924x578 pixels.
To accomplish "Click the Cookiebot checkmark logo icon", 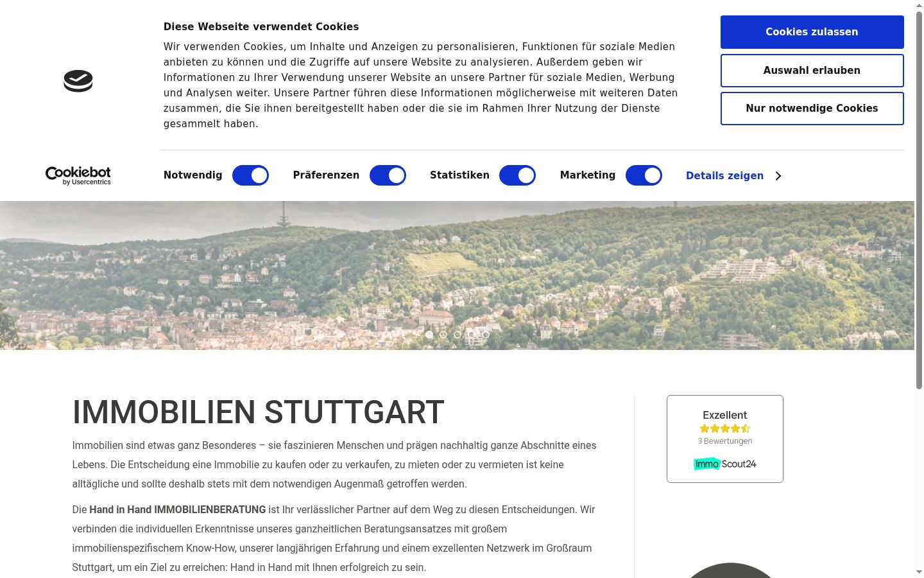I will coord(78,81).
